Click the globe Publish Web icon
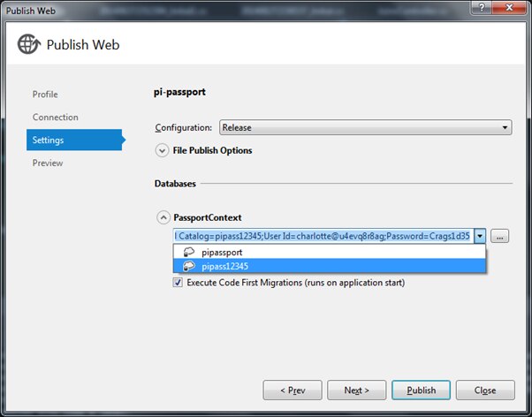This screenshot has height=417, width=532. [x=27, y=44]
